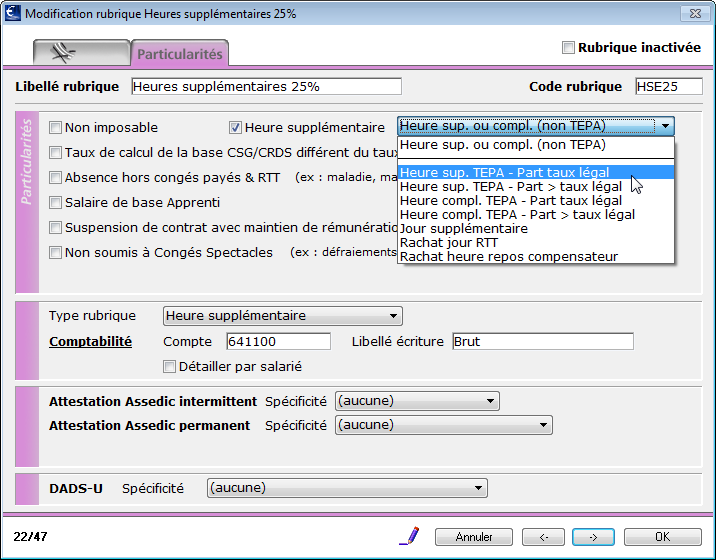Choose Rachat heure repos compensateur option
The width and height of the screenshot is (716, 560).
[x=536, y=256]
